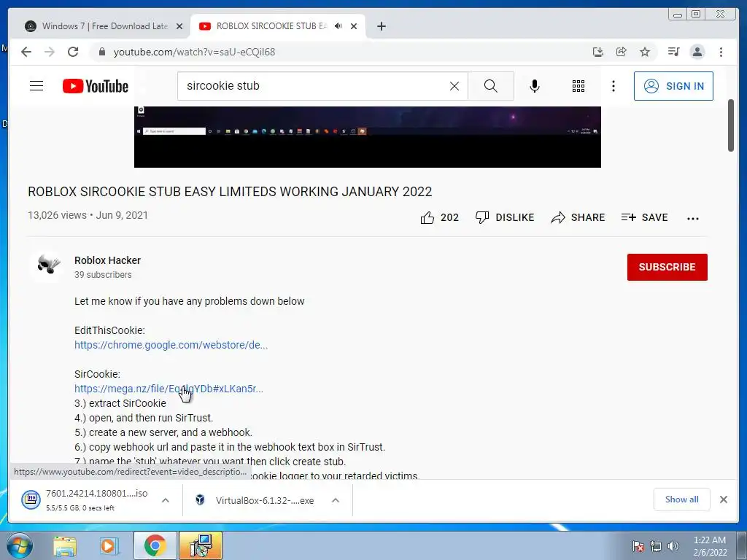Open the volume speaker tray icon
Screen dimensions: 747x560
(x=673, y=546)
